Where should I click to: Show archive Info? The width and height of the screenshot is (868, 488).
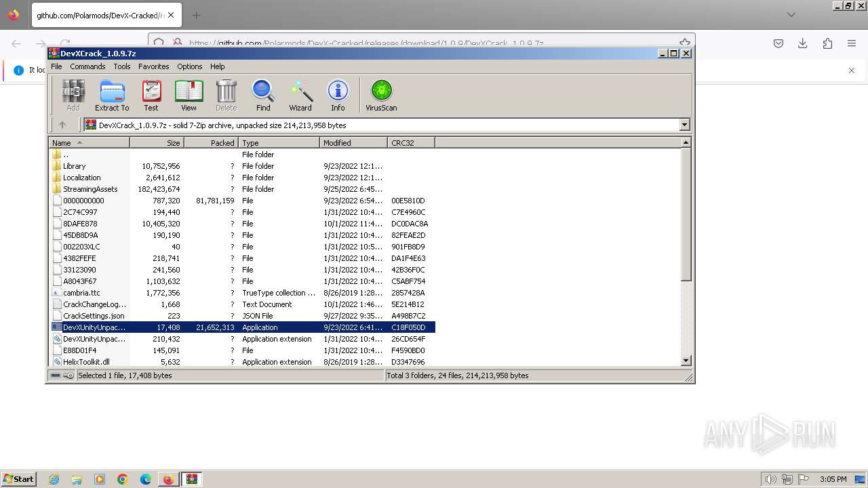point(338,96)
